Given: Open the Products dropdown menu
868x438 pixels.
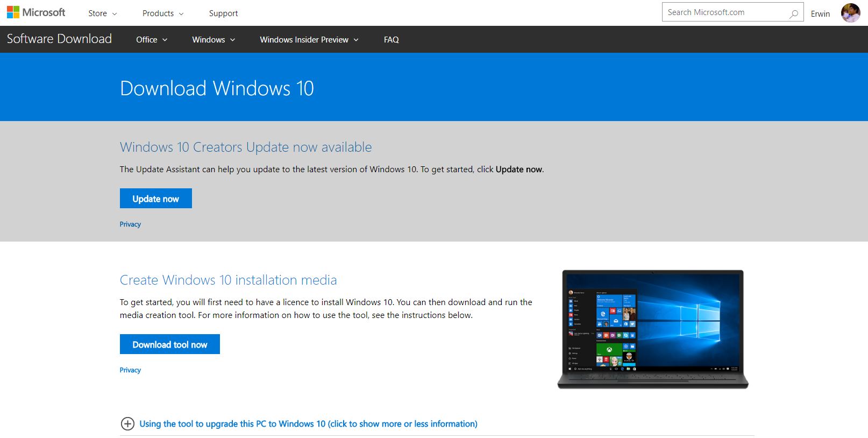Looking at the screenshot, I should (163, 13).
